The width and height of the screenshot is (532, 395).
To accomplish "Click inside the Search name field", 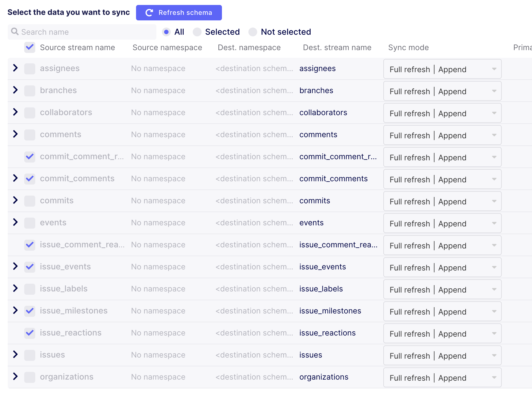I will click(83, 32).
